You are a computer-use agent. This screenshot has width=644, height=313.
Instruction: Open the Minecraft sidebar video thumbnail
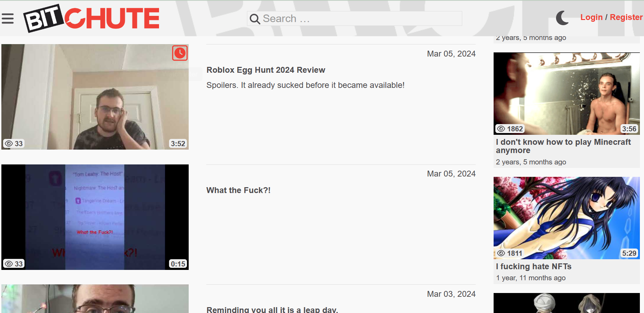tap(566, 93)
